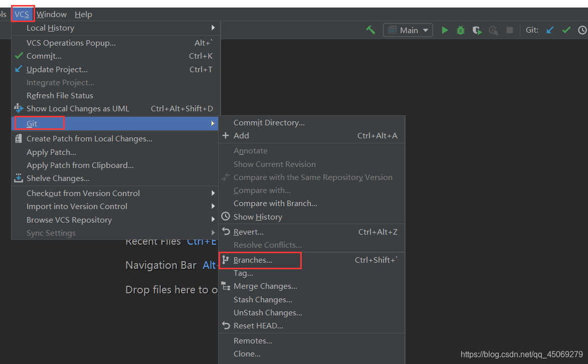Viewport: 588px width, 364px height.
Task: Click the patch icon beside Create Patch
Action: coord(19,138)
